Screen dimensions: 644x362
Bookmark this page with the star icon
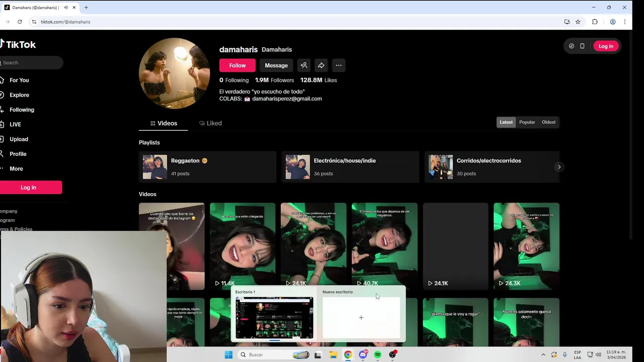coord(578,22)
